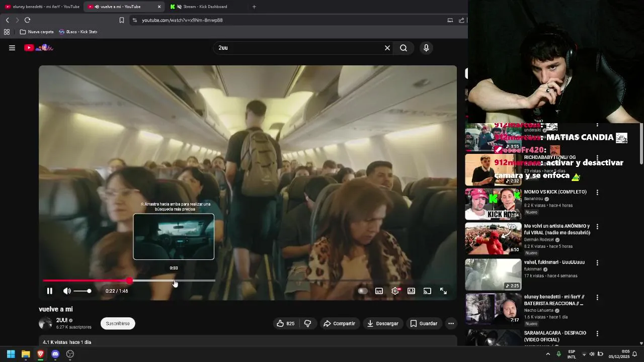
Task: Open options for eluney benedetti video
Action: [x=597, y=297]
